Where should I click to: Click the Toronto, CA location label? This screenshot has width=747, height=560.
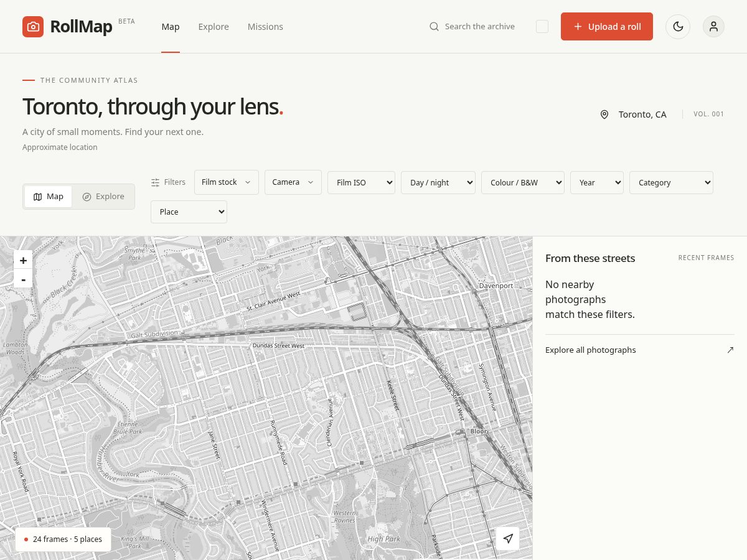pos(642,114)
